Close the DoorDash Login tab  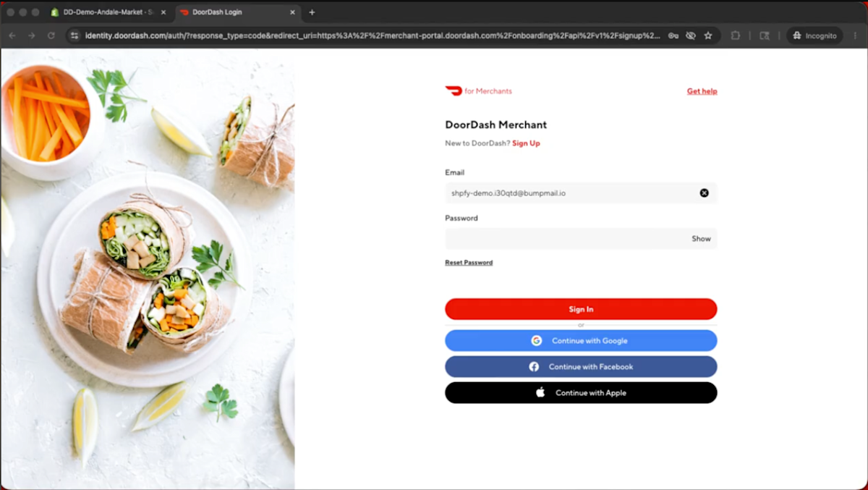point(292,12)
